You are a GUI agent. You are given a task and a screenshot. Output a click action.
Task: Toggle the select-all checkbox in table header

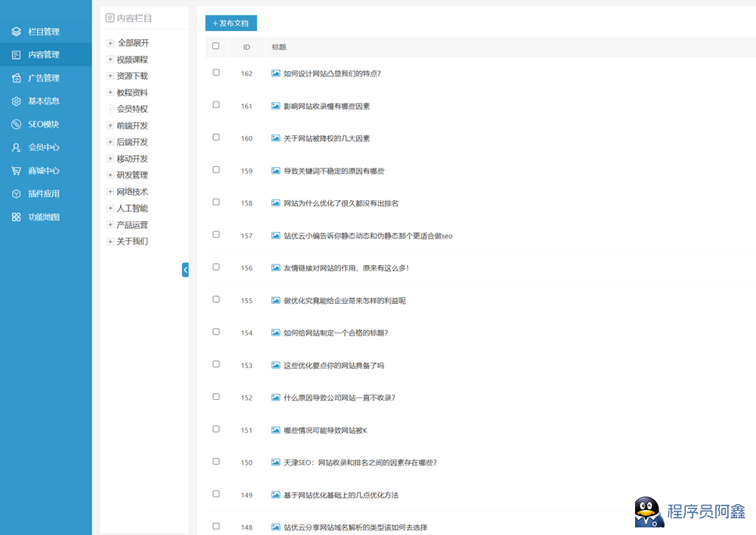[x=216, y=46]
